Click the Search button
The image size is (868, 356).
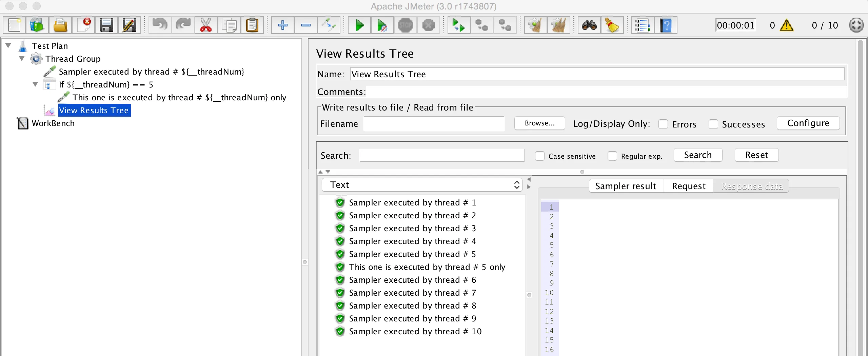coord(698,155)
